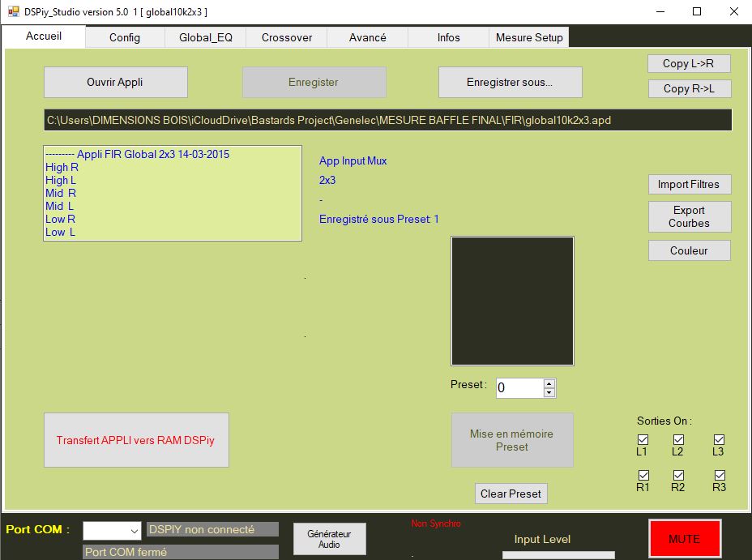This screenshot has height=560, width=752.
Task: Open the Générateur Audio button
Action: click(x=329, y=539)
